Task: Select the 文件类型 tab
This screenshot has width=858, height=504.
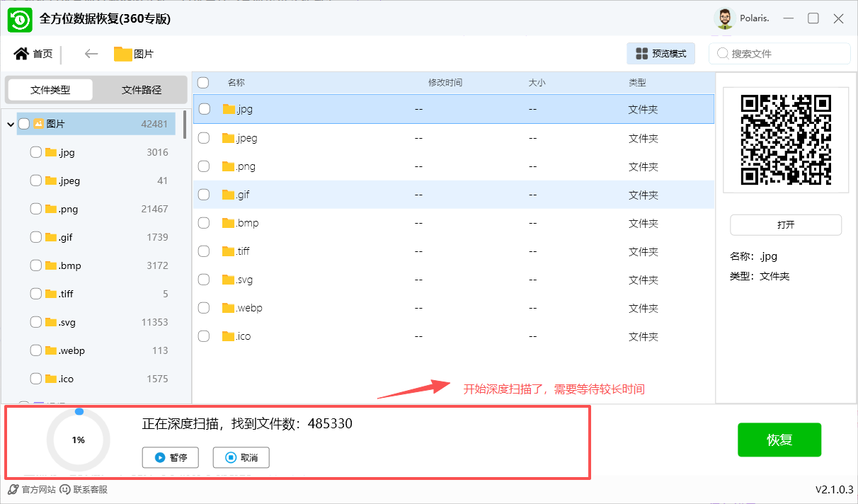Action: click(50, 90)
